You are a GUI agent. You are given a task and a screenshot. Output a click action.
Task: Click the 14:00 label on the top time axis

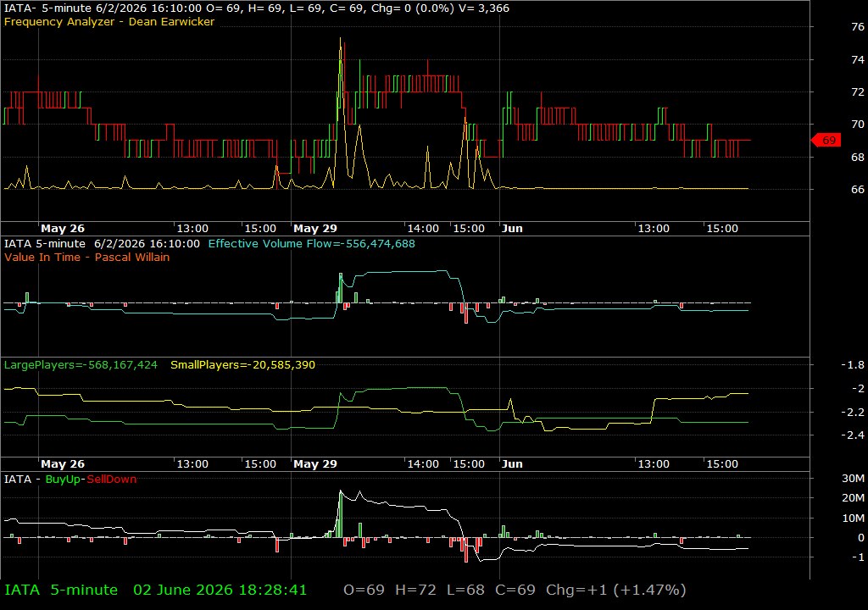point(423,228)
